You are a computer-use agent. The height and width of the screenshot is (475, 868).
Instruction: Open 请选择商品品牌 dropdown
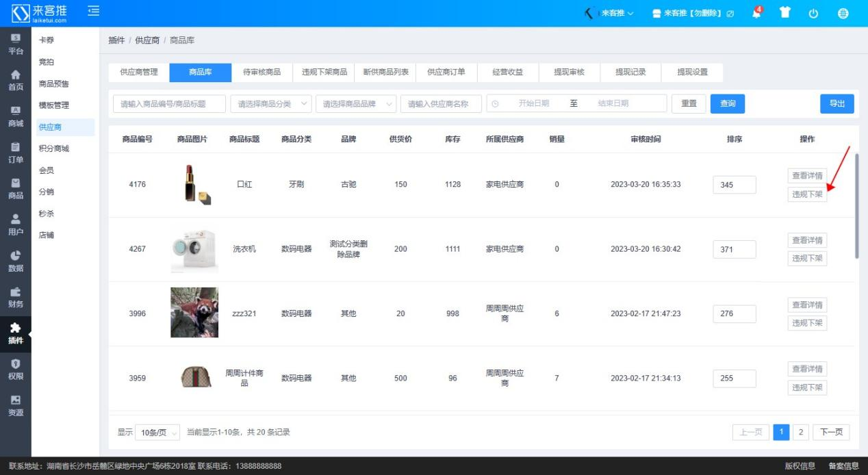(x=356, y=104)
